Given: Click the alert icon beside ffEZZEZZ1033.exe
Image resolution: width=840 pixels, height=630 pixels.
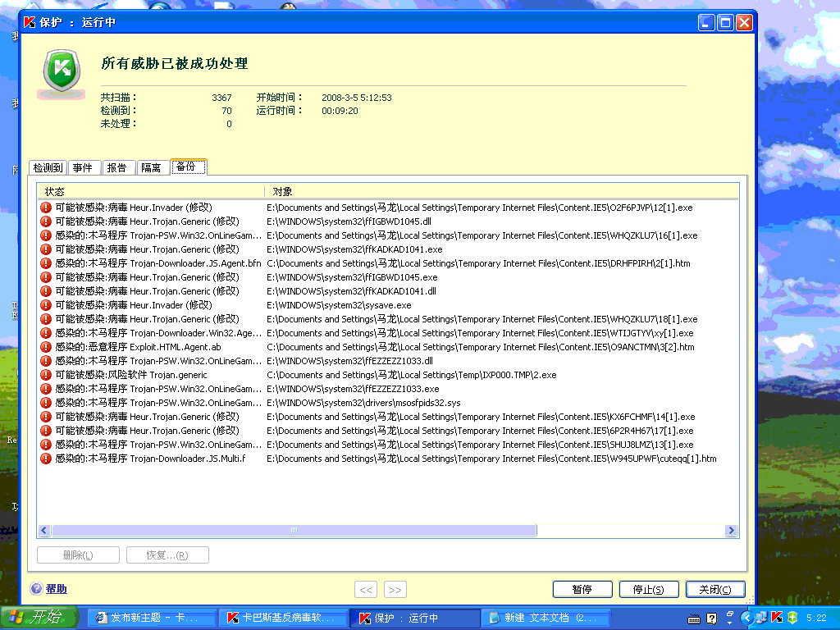Looking at the screenshot, I should click(x=46, y=388).
